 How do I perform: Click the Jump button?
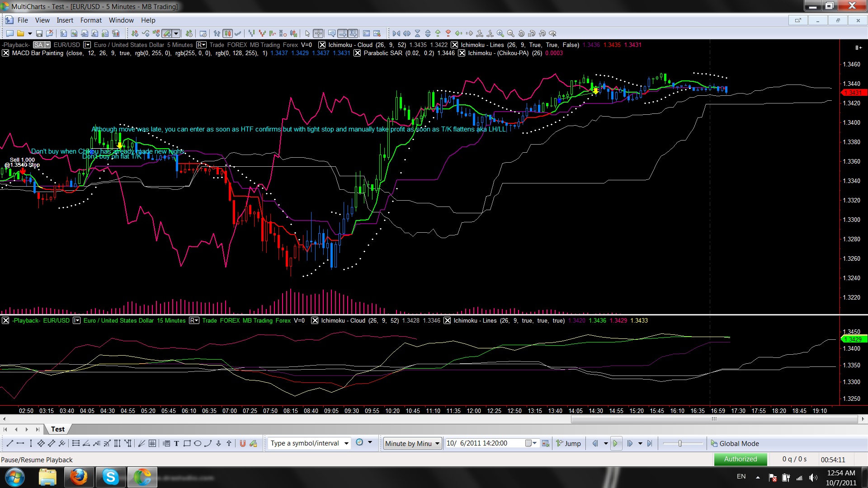568,443
